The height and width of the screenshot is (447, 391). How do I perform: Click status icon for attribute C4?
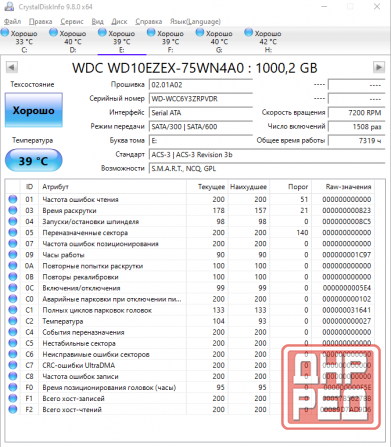[13, 332]
